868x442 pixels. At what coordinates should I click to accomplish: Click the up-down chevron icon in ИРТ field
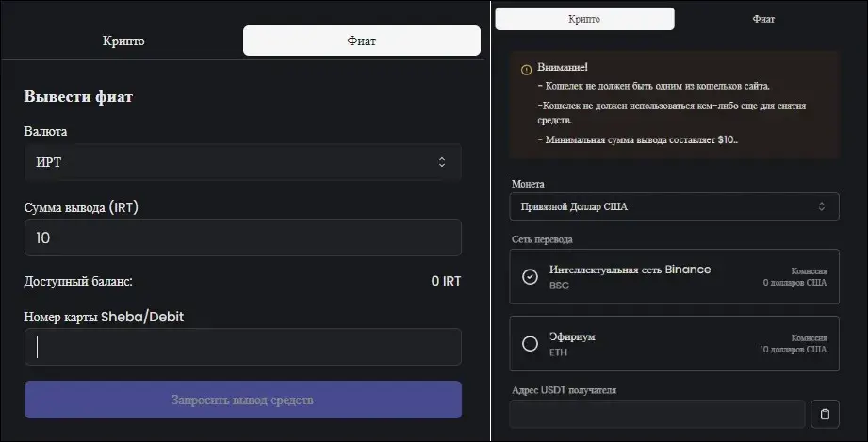(442, 162)
